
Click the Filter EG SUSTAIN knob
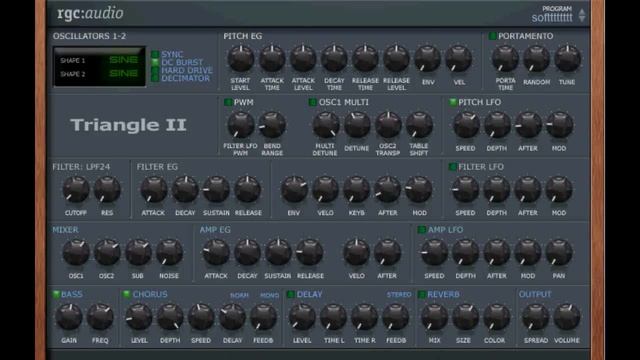pyautogui.click(x=216, y=189)
